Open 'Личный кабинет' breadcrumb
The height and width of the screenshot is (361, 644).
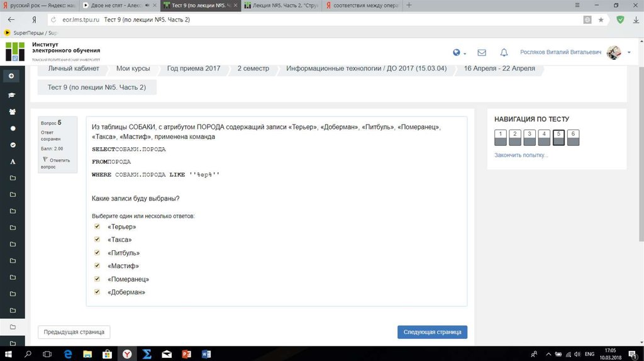(x=74, y=69)
